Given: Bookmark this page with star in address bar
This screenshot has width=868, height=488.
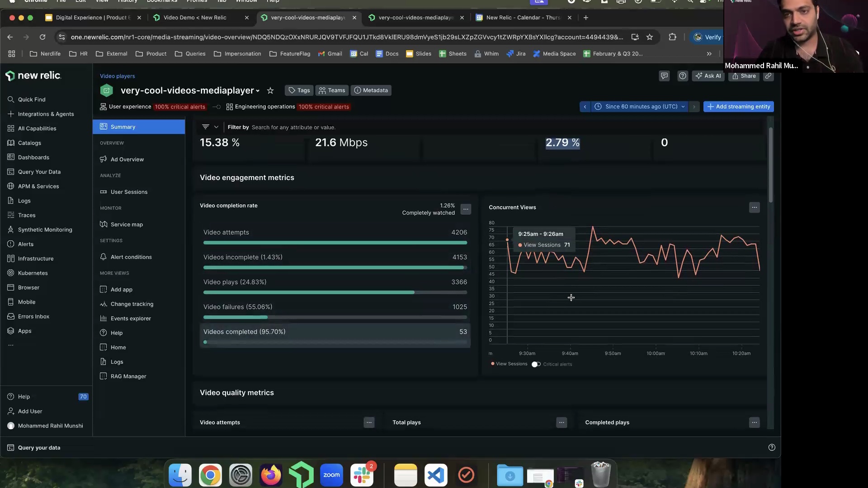Looking at the screenshot, I should [650, 37].
